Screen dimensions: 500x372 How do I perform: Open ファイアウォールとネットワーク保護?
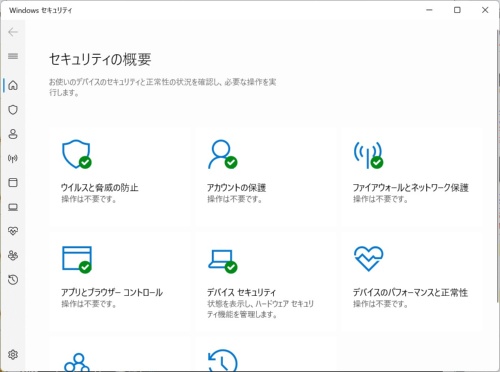pos(411,188)
